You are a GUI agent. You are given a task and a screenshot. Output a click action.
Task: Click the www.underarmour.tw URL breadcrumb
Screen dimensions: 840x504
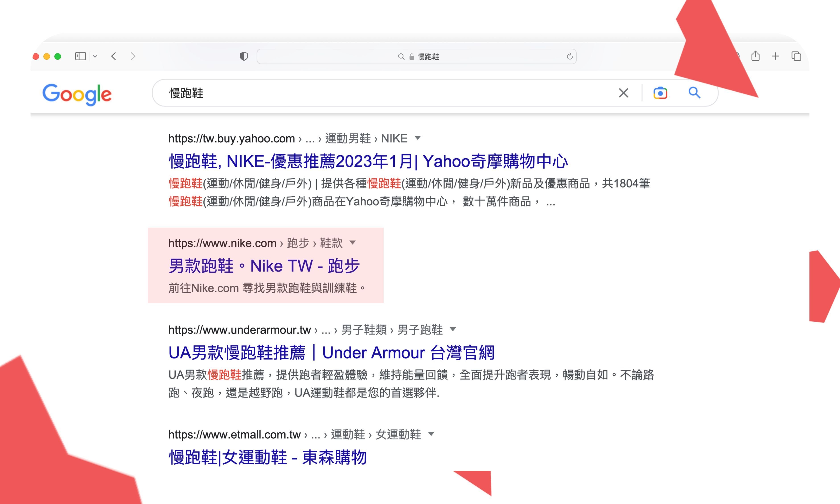coord(305,329)
